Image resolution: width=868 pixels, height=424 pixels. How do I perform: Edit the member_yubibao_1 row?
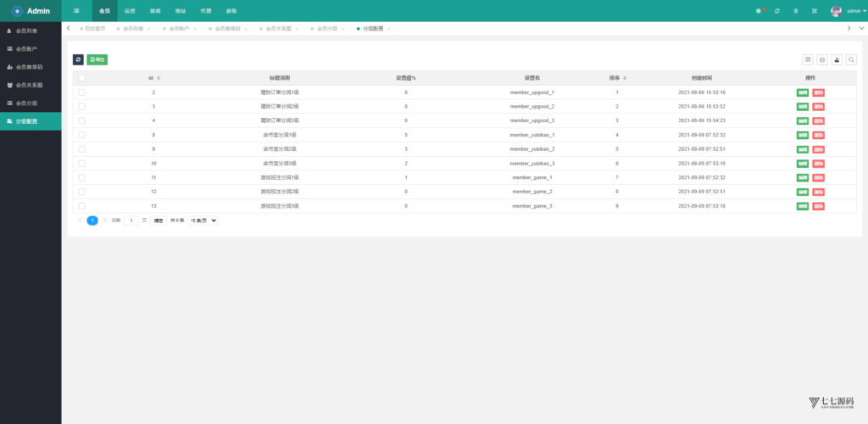(802, 135)
